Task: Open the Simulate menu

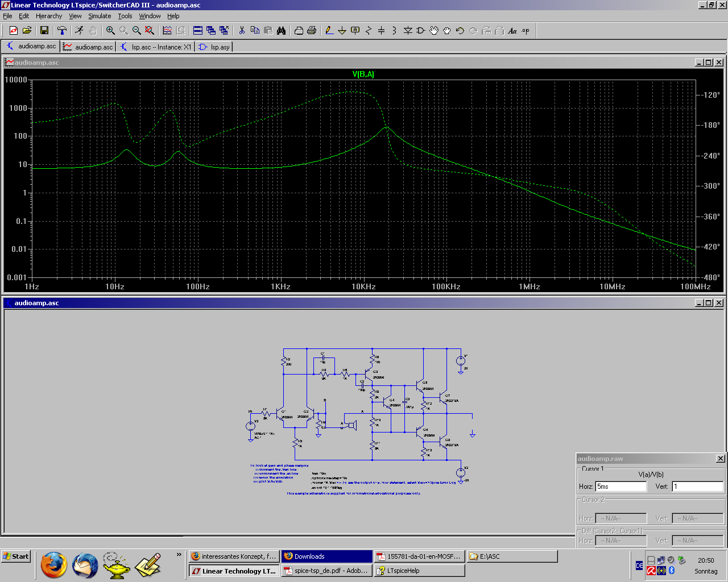Action: [100, 16]
